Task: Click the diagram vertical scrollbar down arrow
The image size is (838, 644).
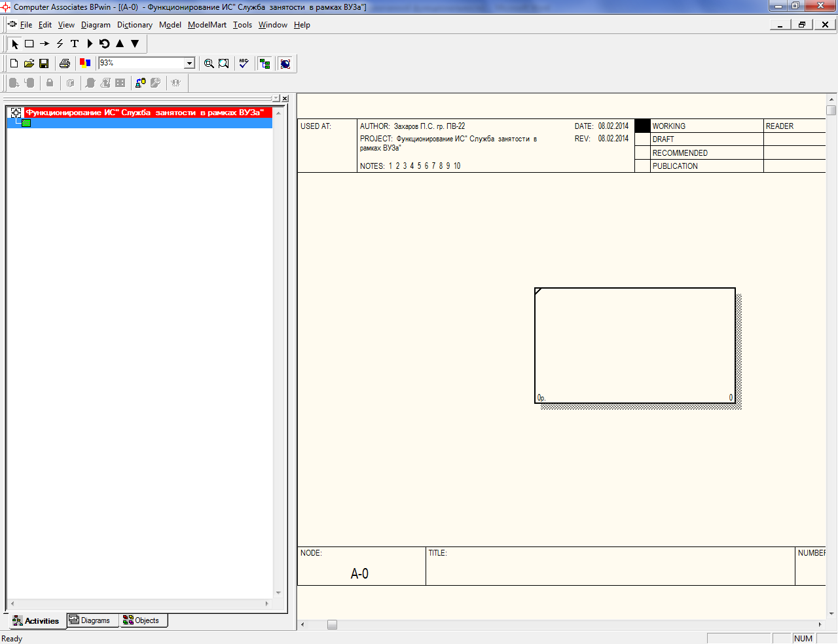Action: tap(831, 614)
